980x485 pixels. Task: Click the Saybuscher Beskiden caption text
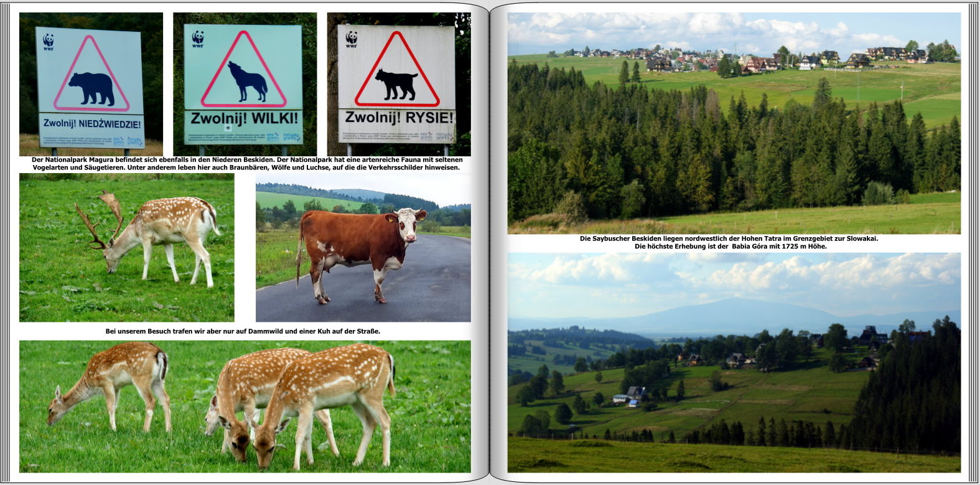coord(730,242)
